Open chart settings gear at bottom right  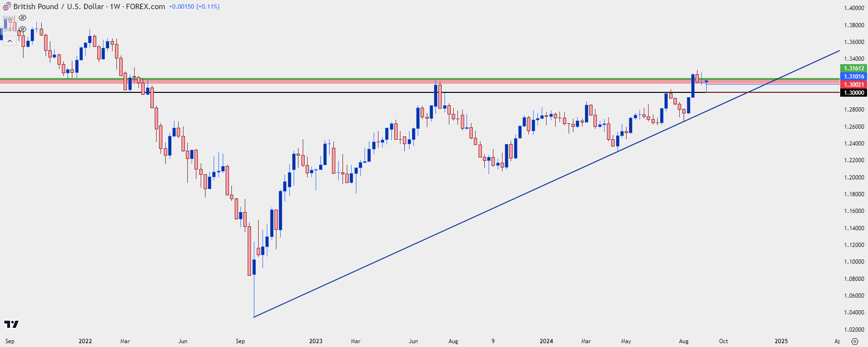coord(855,341)
